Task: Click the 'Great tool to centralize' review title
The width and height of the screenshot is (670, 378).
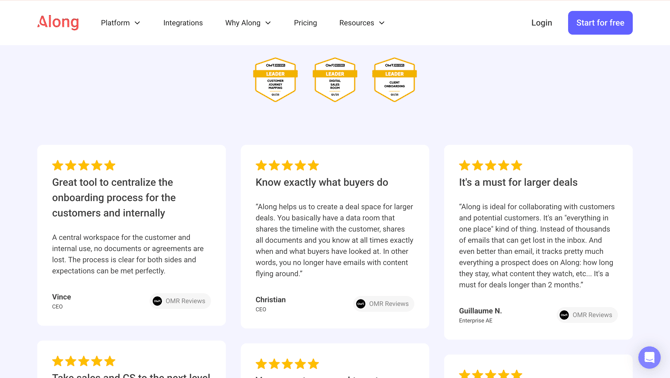Action: tap(114, 198)
